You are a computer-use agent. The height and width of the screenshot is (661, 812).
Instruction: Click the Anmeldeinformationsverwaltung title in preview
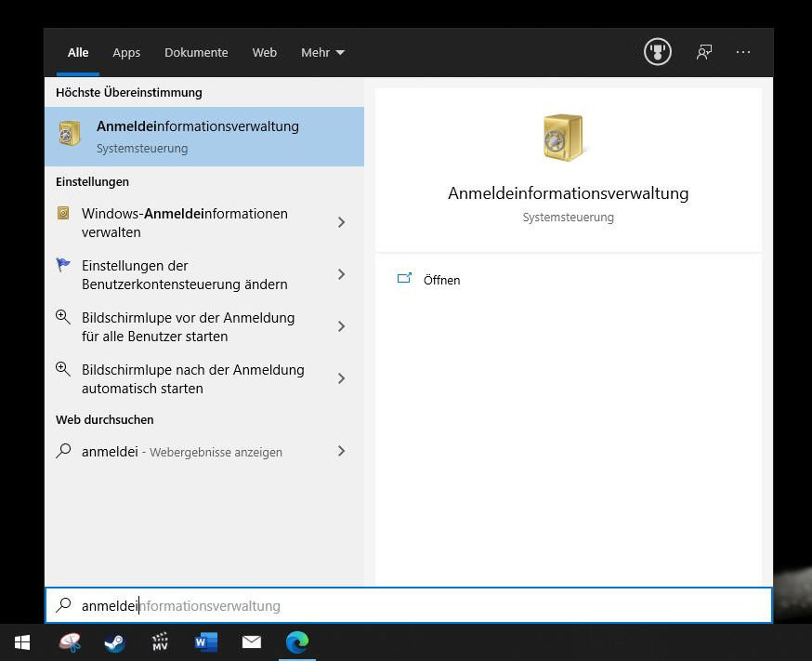click(x=568, y=193)
